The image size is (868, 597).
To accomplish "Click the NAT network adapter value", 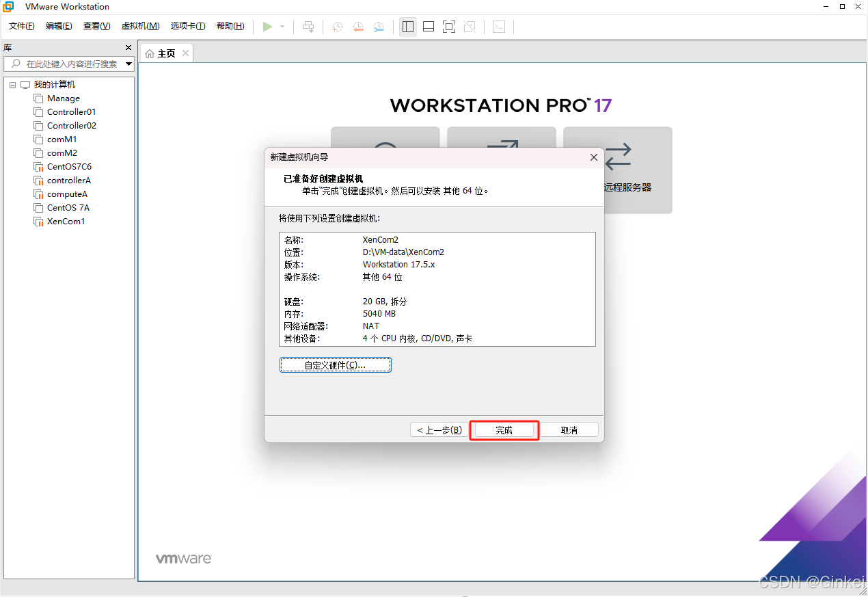I will [x=371, y=326].
